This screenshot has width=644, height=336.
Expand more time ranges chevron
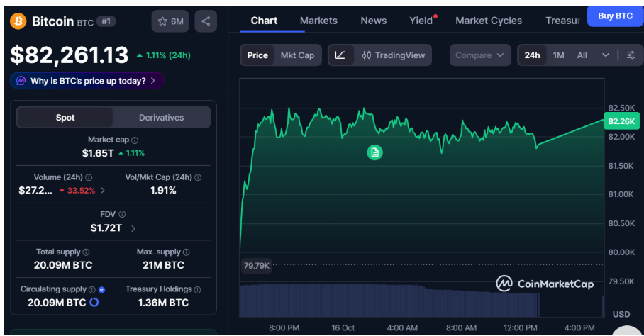[x=606, y=55]
